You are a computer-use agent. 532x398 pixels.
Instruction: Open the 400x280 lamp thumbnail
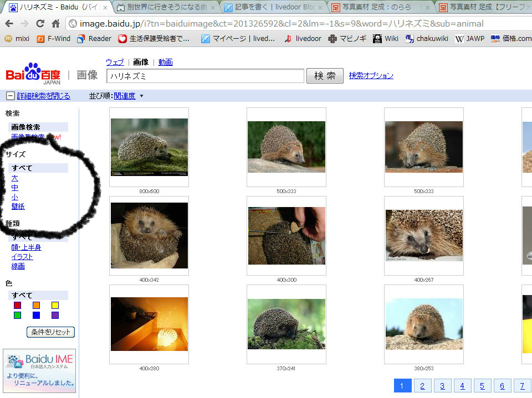click(x=149, y=324)
